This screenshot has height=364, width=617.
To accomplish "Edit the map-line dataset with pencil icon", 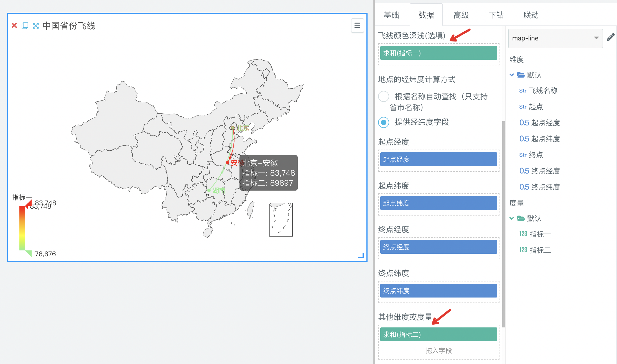I will 611,37.
